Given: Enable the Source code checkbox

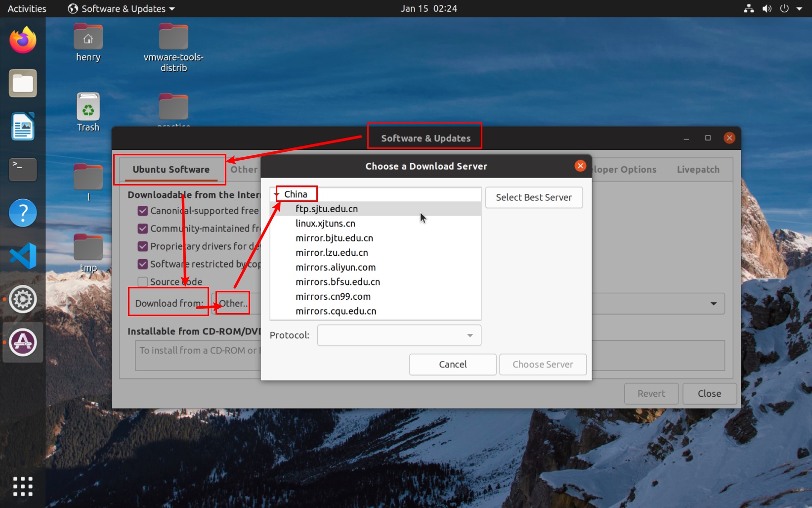Looking at the screenshot, I should [x=143, y=282].
